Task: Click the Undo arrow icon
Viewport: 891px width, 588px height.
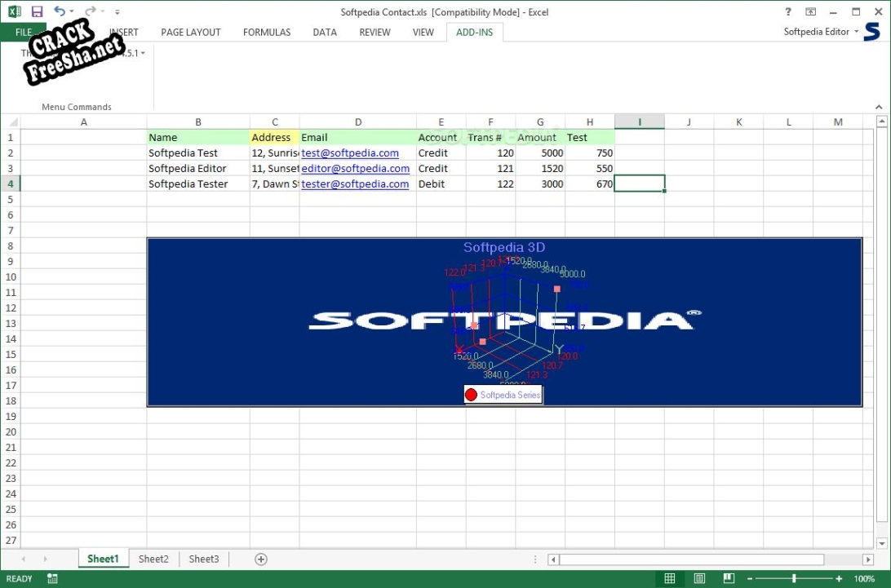Action: click(x=60, y=12)
